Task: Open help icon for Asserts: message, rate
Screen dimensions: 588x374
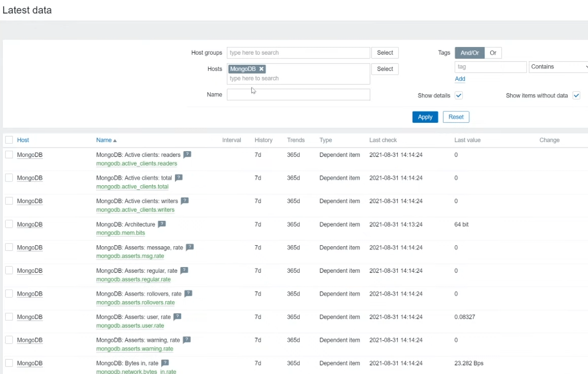Action: [190, 247]
